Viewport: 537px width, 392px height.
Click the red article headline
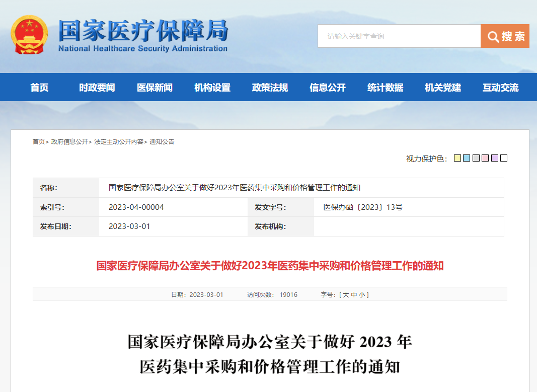click(x=270, y=266)
